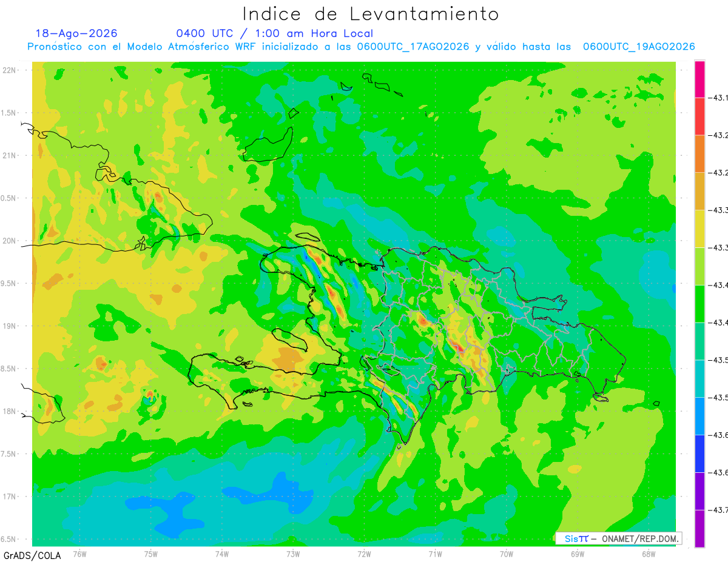Screen dimensions: 728x562
Task: Click the 0400 UTC / 1:00 am Hora Local text
Action: [x=274, y=33]
